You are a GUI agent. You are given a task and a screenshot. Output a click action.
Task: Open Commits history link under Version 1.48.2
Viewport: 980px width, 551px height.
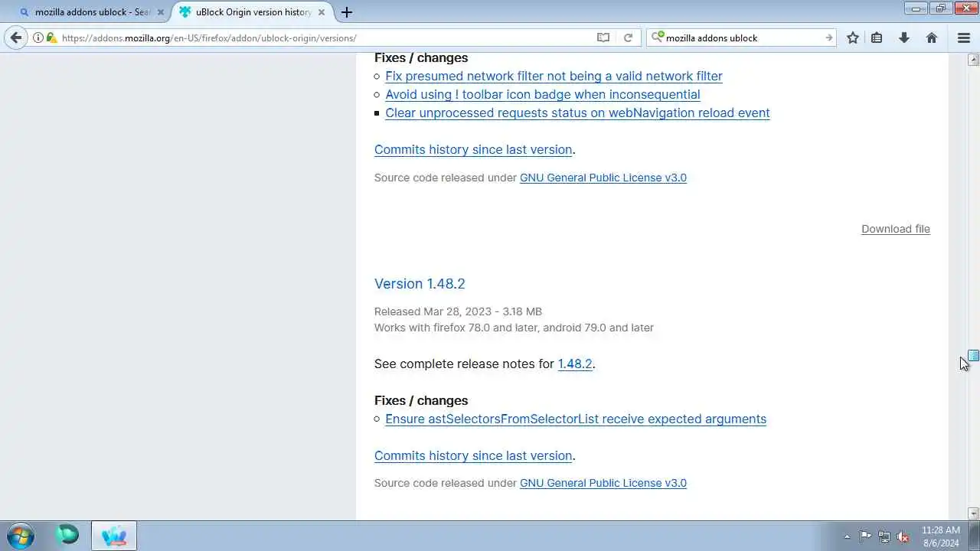473,455
